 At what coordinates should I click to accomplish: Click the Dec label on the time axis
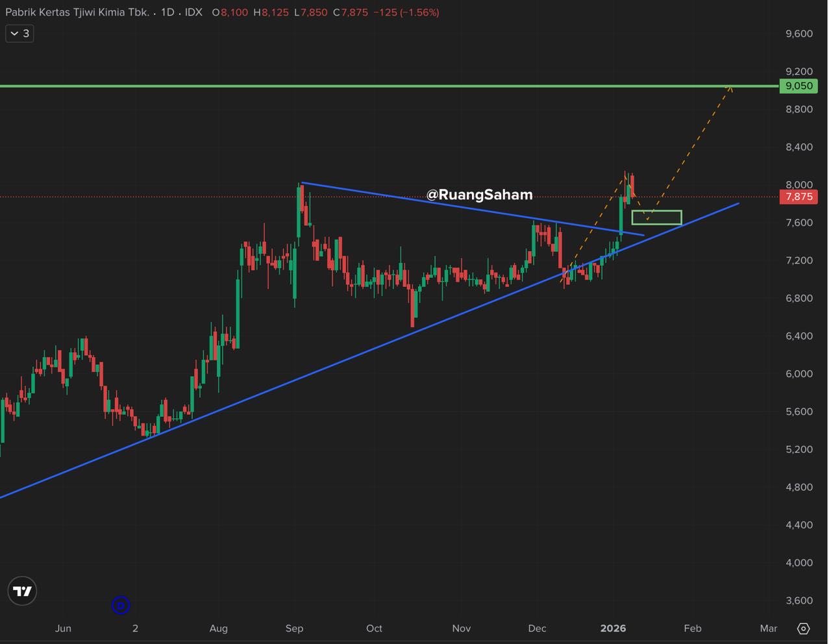click(538, 628)
